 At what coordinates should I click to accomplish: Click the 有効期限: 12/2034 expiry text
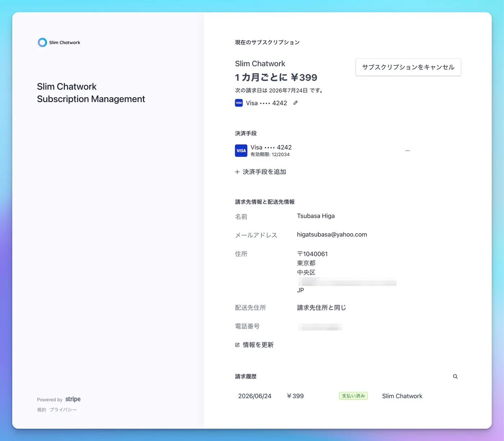(x=270, y=154)
